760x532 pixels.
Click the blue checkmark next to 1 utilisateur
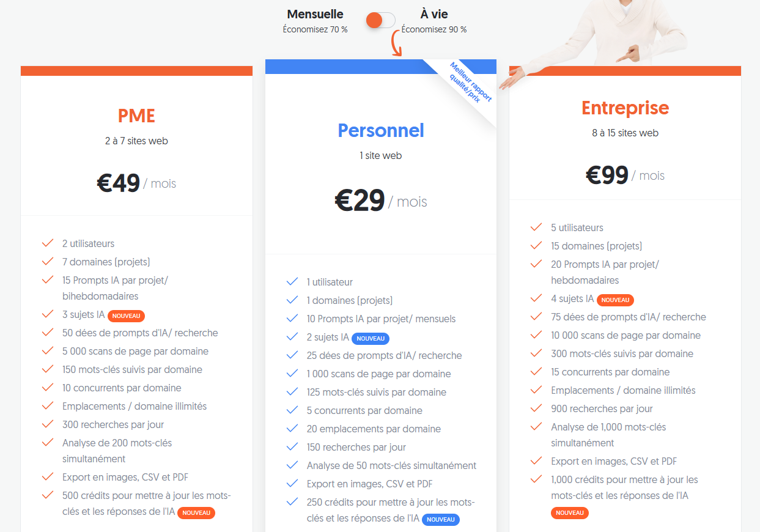[292, 282]
